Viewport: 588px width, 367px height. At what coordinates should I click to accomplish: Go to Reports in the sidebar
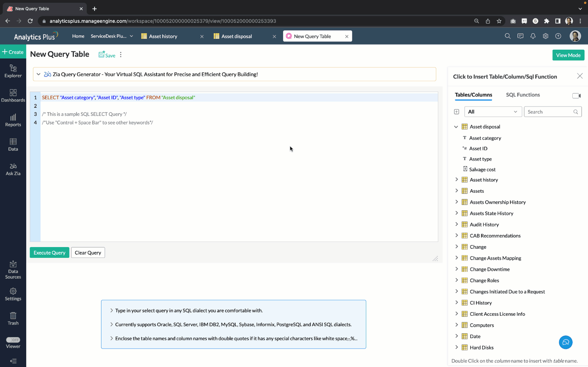click(x=13, y=120)
